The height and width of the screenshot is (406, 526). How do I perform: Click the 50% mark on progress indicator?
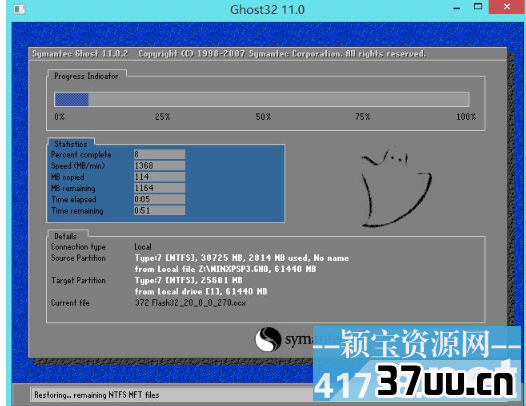pos(263,117)
